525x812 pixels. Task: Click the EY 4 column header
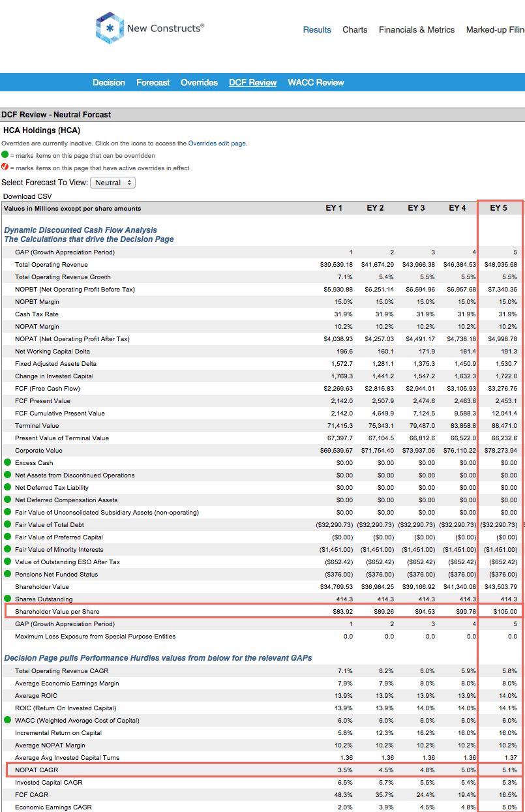pyautogui.click(x=457, y=208)
